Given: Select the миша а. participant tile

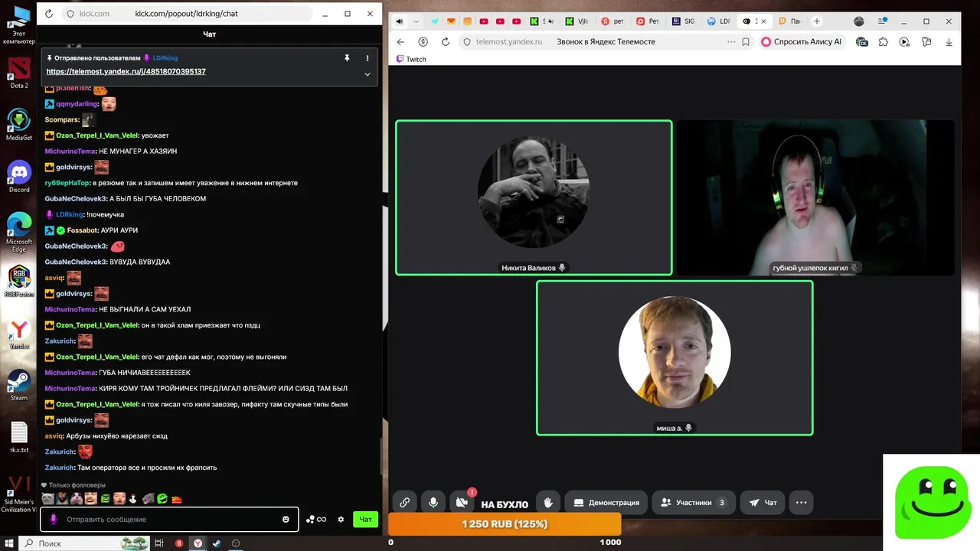Looking at the screenshot, I should click(675, 358).
